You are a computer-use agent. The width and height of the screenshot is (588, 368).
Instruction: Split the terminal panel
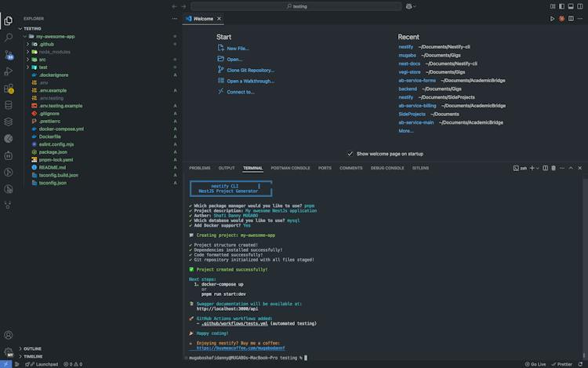[545, 168]
